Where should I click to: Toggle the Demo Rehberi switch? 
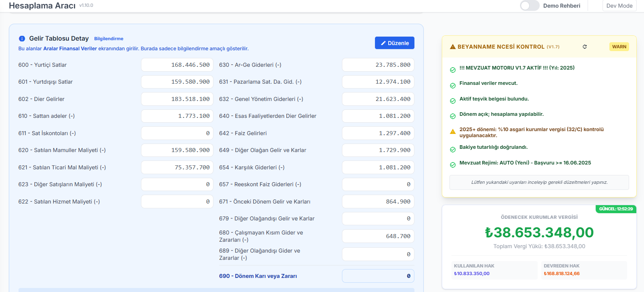click(x=529, y=6)
